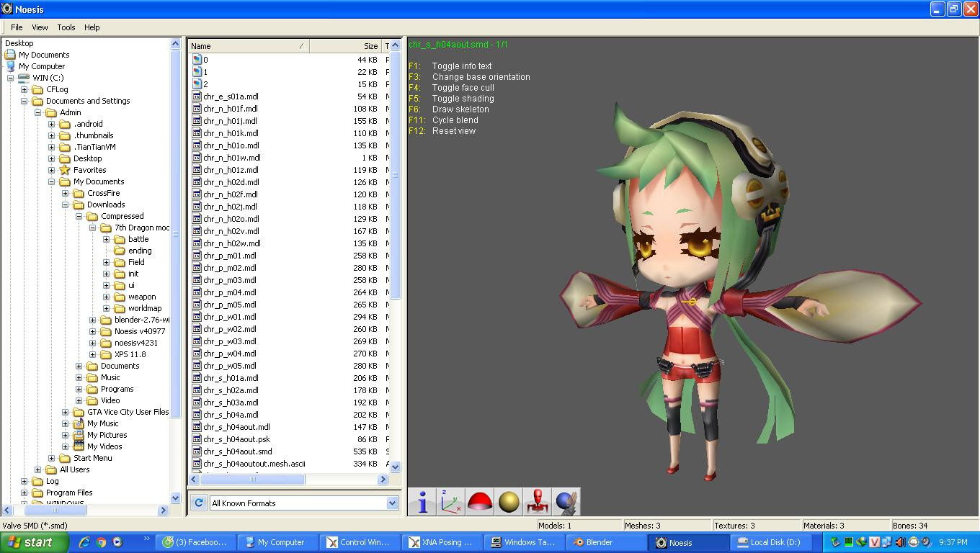Open the View menu
980x553 pixels.
pos(40,27)
